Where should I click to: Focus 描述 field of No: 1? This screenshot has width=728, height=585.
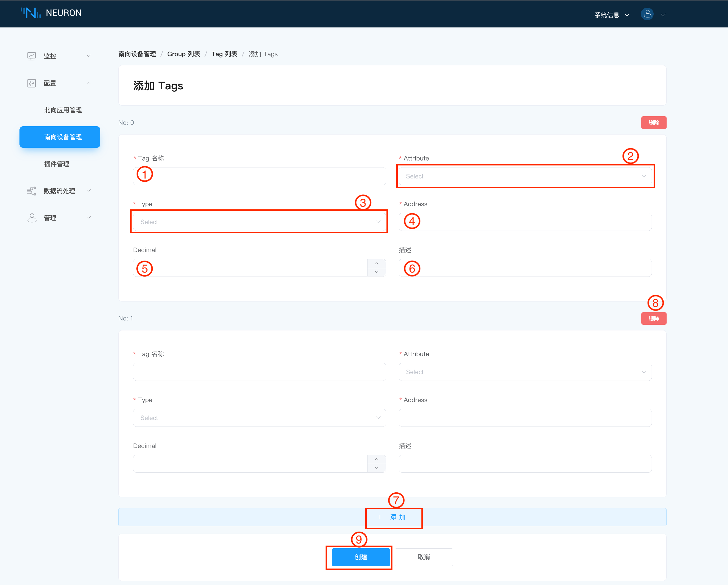pyautogui.click(x=525, y=464)
